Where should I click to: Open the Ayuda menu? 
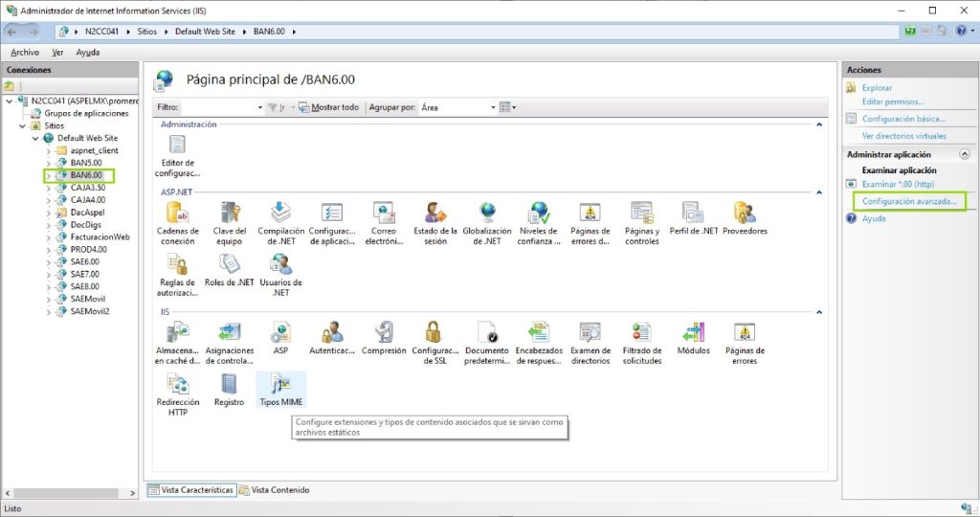click(x=87, y=53)
